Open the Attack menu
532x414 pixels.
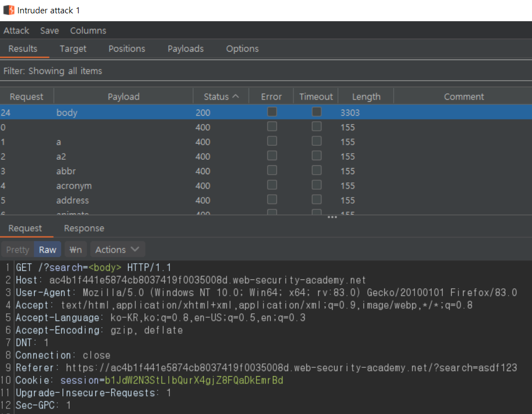point(16,31)
